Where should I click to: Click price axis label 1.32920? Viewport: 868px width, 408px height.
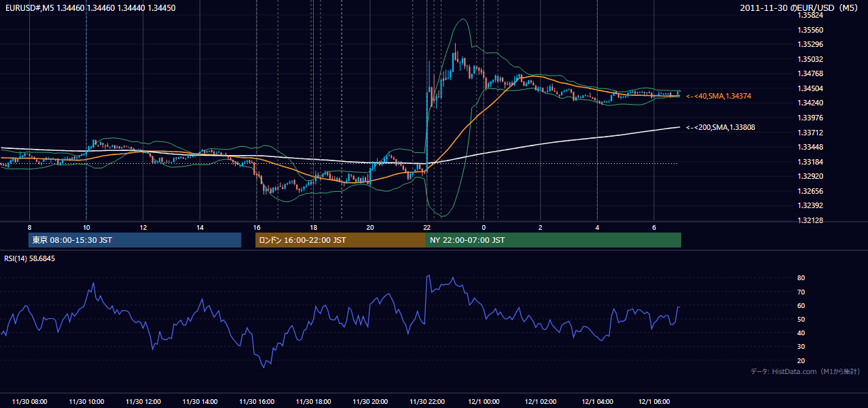812,176
